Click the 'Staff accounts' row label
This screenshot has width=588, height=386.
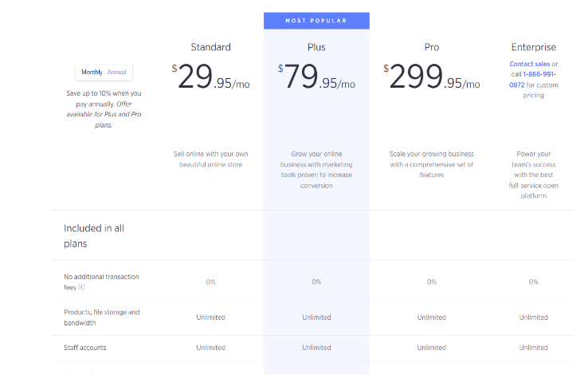pyautogui.click(x=85, y=348)
